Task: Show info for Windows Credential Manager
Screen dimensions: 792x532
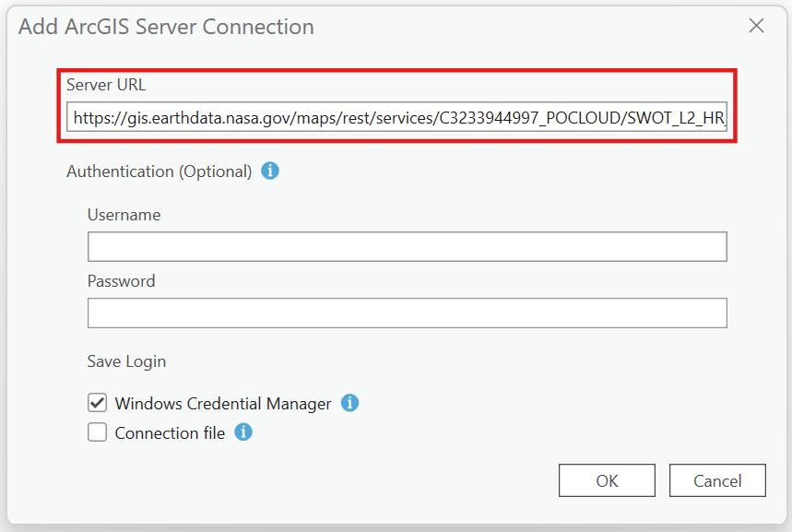Action: [350, 403]
